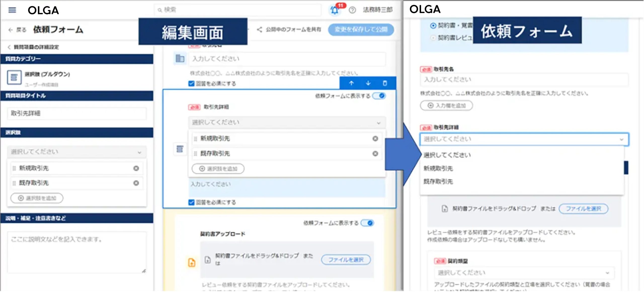Toggle 依頼フォームに表示する switch for 契約書アップロード
644x292 pixels.
pyautogui.click(x=367, y=223)
